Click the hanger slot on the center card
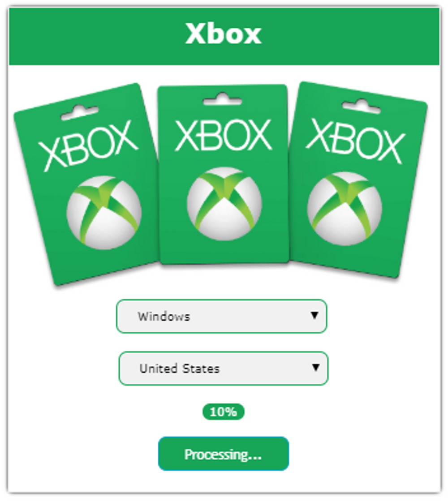Image resolution: width=448 pixels, height=501 pixels. [223, 99]
